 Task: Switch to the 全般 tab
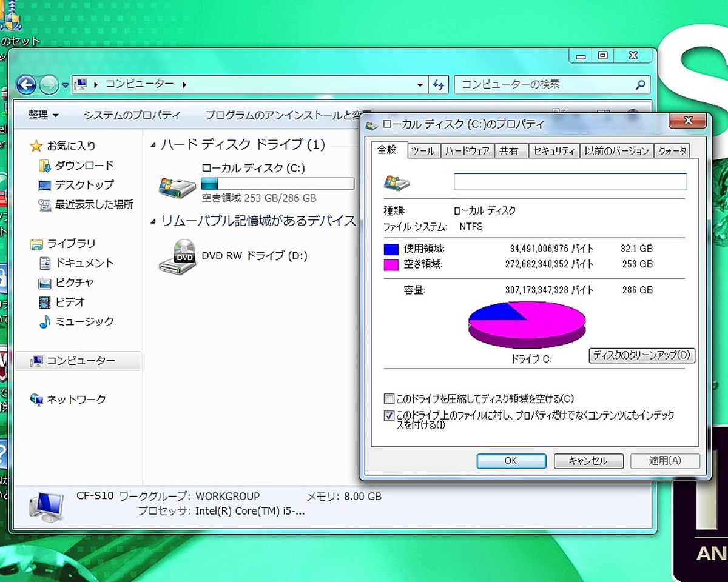[387, 150]
